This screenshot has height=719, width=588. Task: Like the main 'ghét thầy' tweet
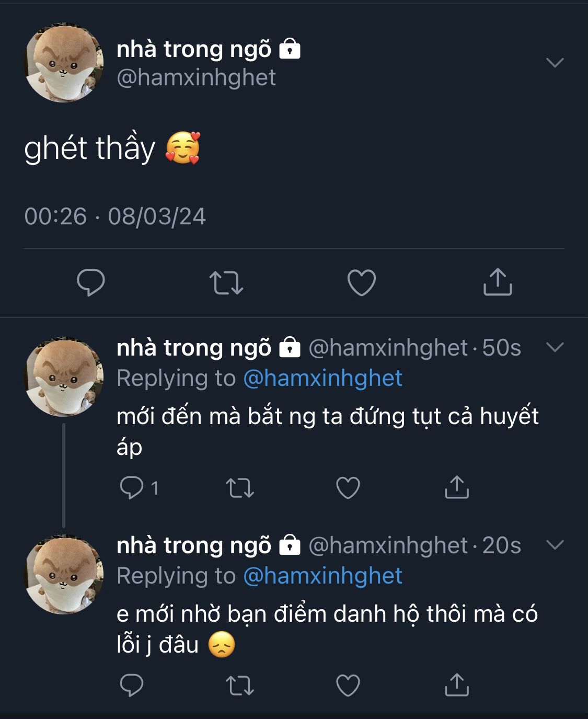point(362,283)
